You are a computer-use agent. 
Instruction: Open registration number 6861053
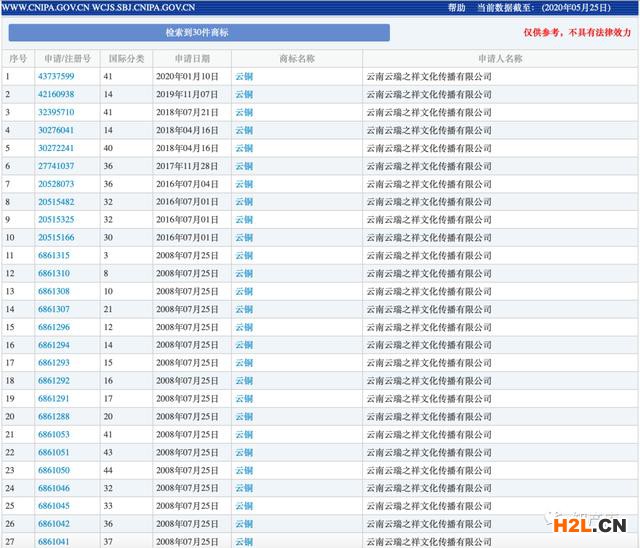(x=54, y=434)
